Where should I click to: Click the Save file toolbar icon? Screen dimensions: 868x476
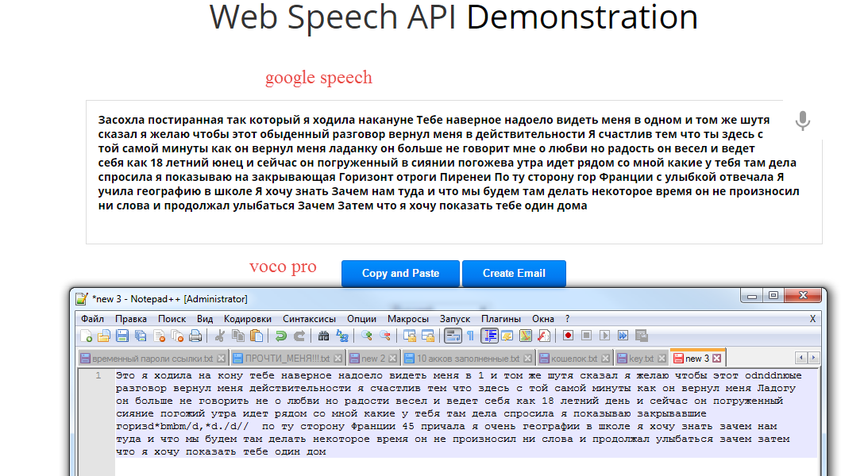tap(122, 336)
